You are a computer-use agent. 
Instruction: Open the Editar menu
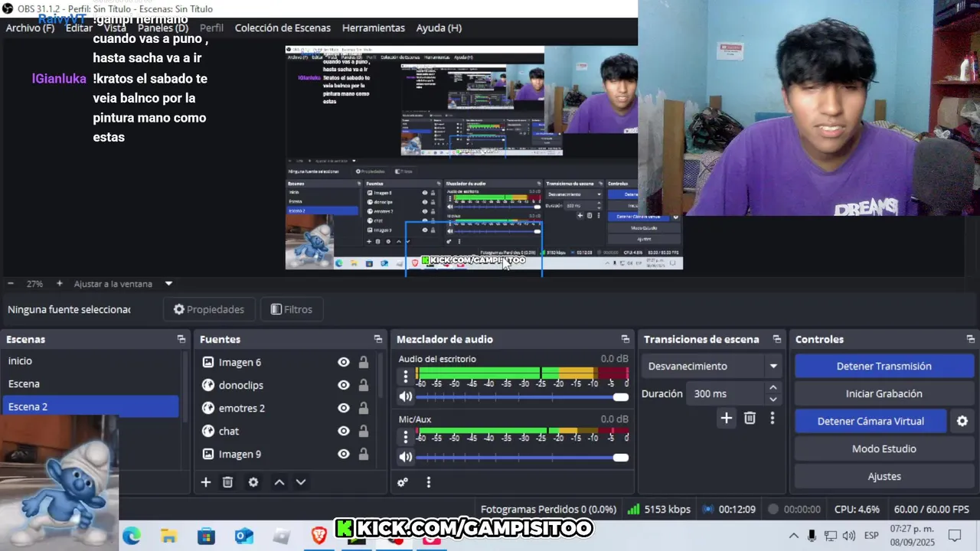point(79,28)
